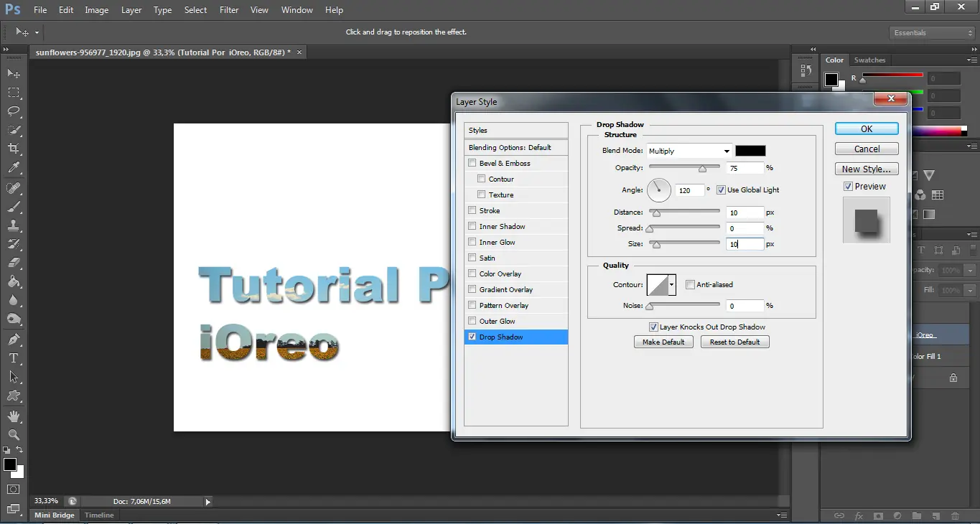This screenshot has width=980, height=524.
Task: Open the Layer menu
Action: pos(131,10)
